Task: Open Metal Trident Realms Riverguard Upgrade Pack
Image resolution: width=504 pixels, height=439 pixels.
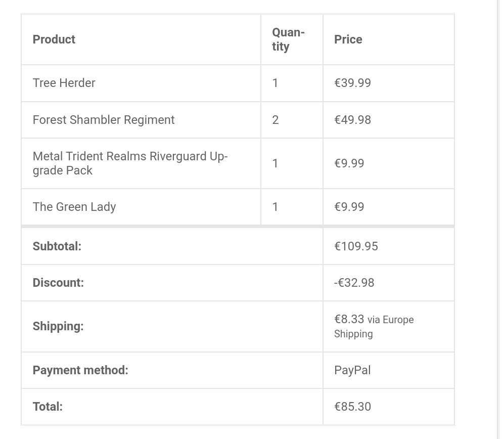Action: click(x=130, y=163)
